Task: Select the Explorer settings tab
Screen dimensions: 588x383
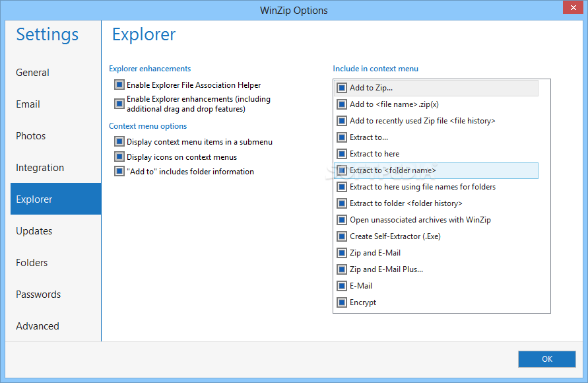Action: (x=55, y=199)
